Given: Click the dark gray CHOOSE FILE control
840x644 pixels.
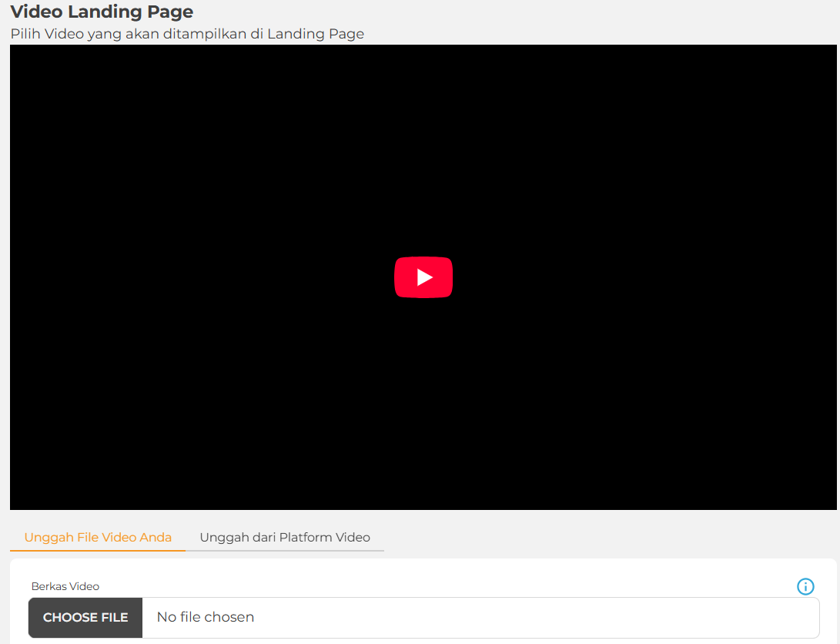Looking at the screenshot, I should 85,618.
